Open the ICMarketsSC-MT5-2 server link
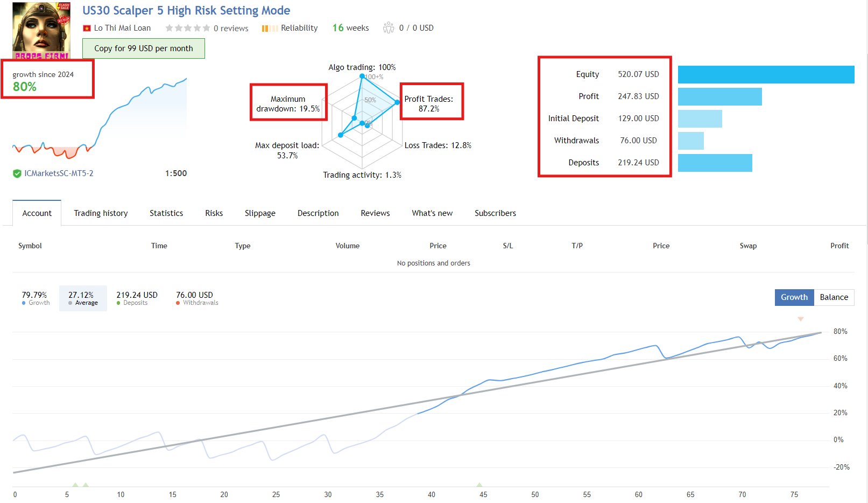868x503 pixels. click(59, 173)
